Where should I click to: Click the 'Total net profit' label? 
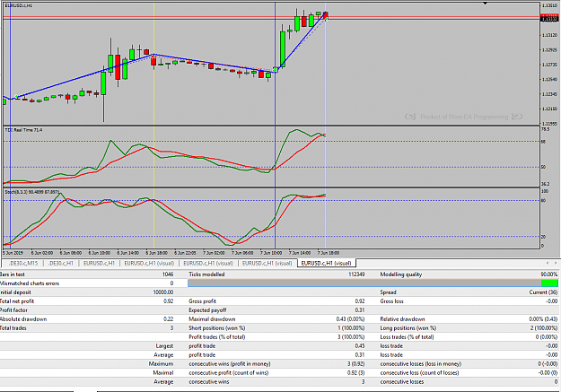pos(17,301)
